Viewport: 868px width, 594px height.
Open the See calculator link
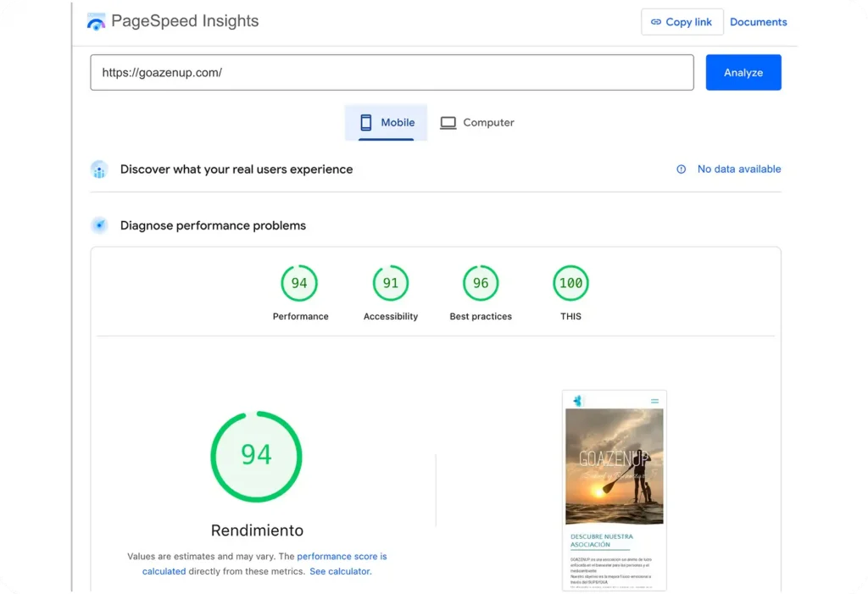click(340, 571)
